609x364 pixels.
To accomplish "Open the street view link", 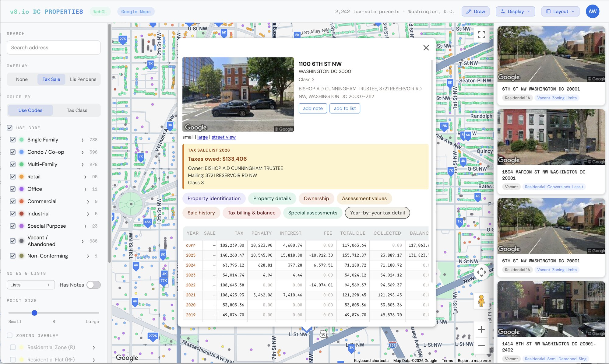I will pos(224,137).
